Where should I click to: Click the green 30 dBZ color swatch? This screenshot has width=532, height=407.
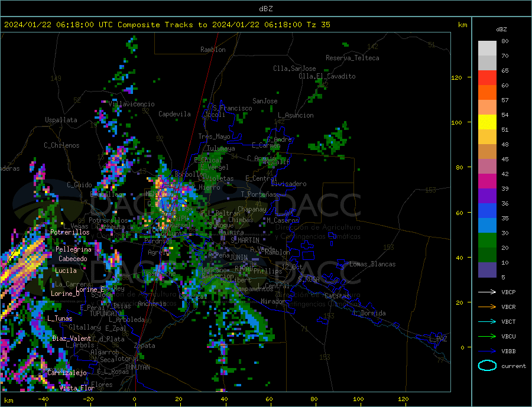click(x=487, y=240)
